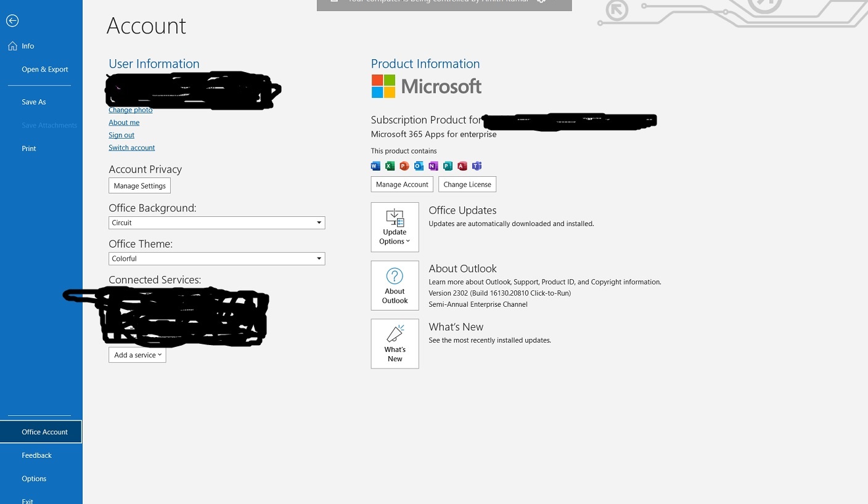Image resolution: width=868 pixels, height=504 pixels.
Task: Open About Outlook dialog
Action: 395,285
